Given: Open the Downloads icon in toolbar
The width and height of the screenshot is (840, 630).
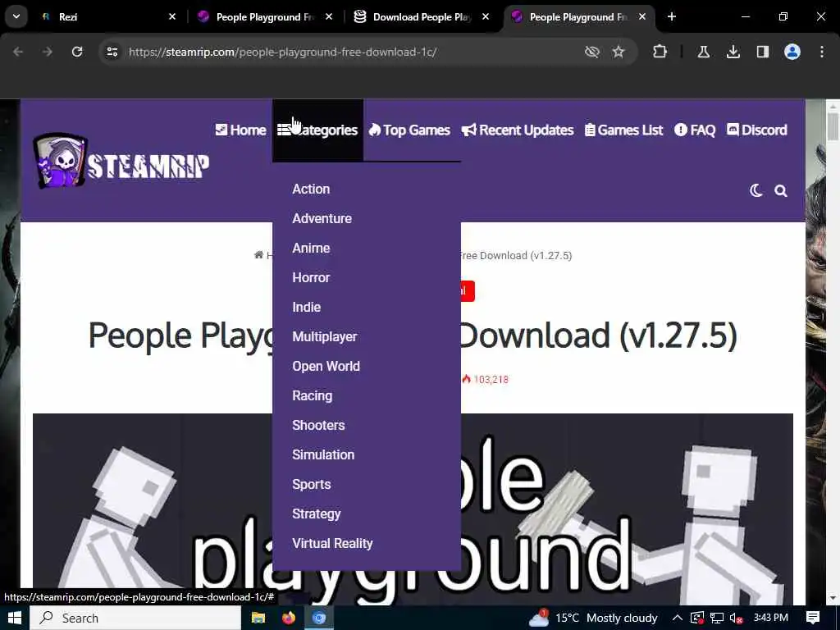Looking at the screenshot, I should (733, 52).
